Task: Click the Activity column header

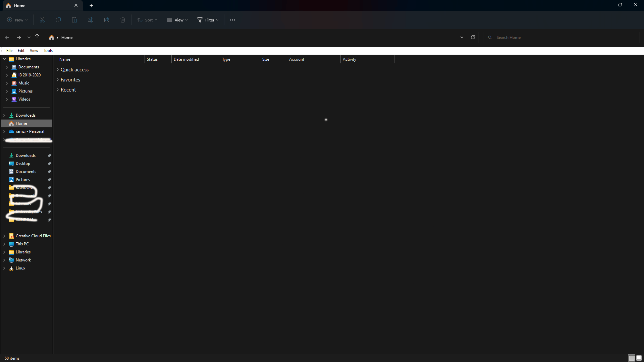Action: 367,59
